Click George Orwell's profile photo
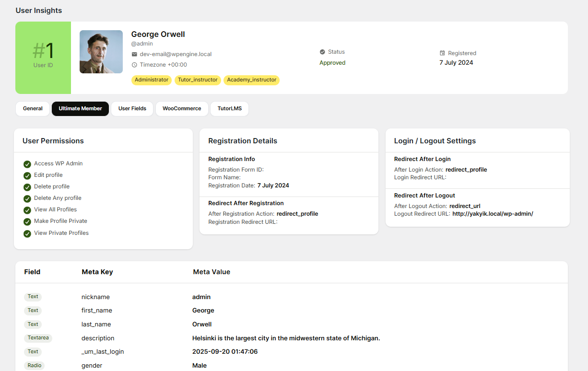This screenshot has height=371, width=588. click(101, 52)
